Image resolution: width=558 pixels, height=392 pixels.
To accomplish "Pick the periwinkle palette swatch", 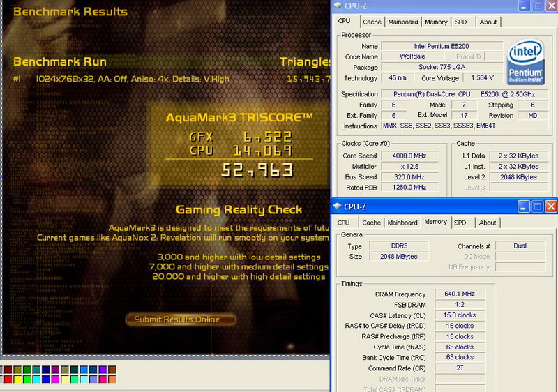I will pos(93,379).
